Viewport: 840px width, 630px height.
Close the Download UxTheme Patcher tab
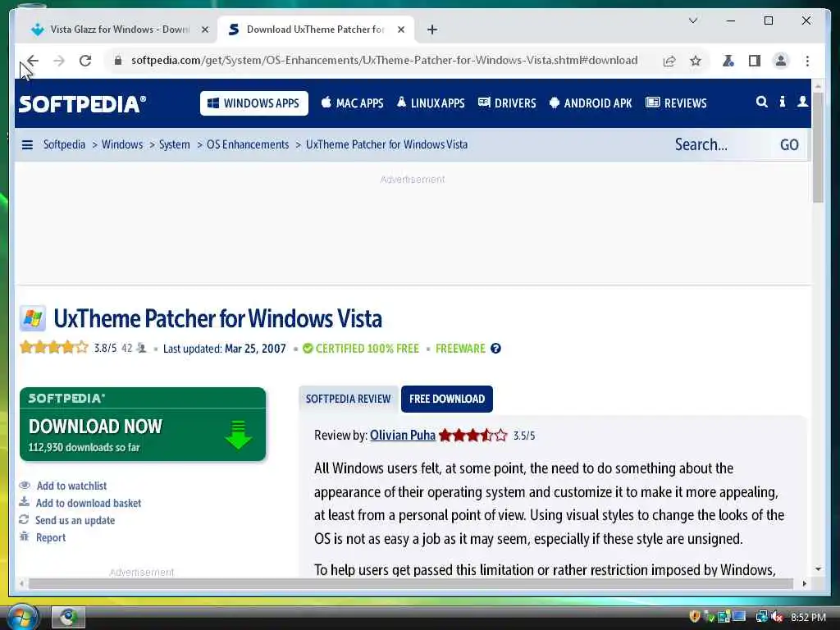[x=400, y=30]
